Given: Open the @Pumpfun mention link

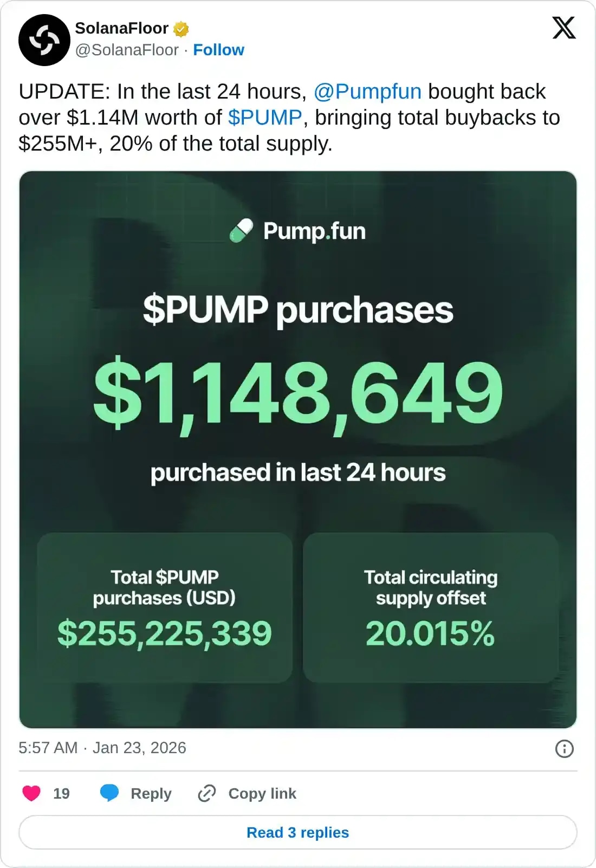Looking at the screenshot, I should (368, 91).
